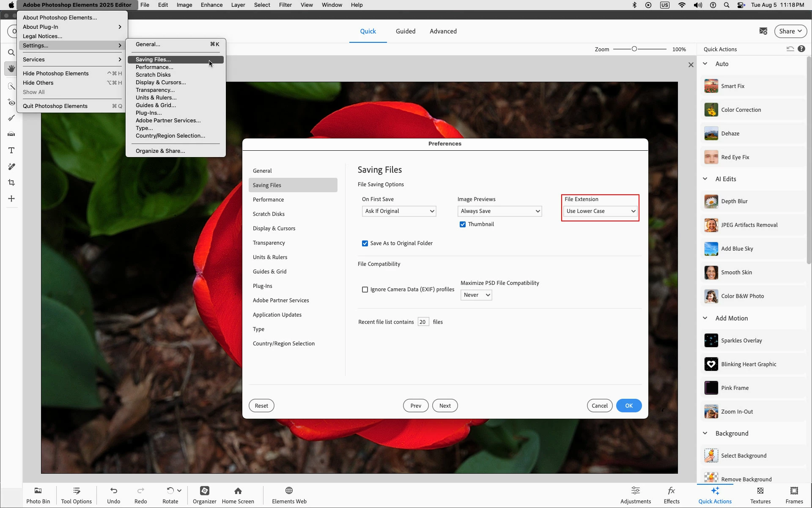812x508 pixels.
Task: Choose Performance... from Settings submenu
Action: tap(154, 67)
